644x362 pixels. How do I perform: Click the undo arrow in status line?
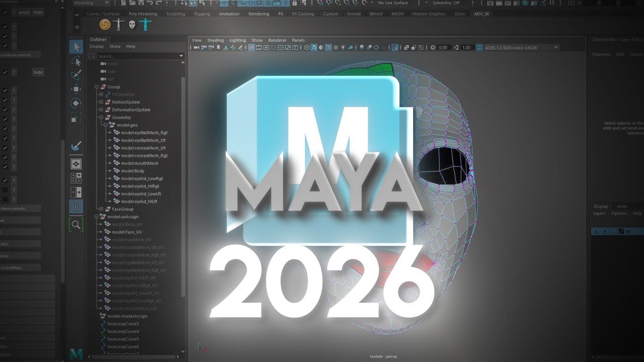[149, 3]
